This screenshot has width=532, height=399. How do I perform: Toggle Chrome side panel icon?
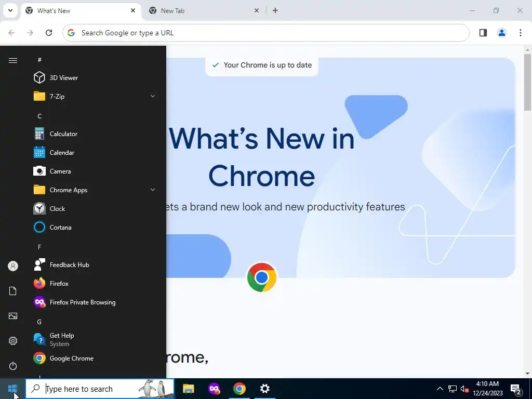[x=483, y=33]
